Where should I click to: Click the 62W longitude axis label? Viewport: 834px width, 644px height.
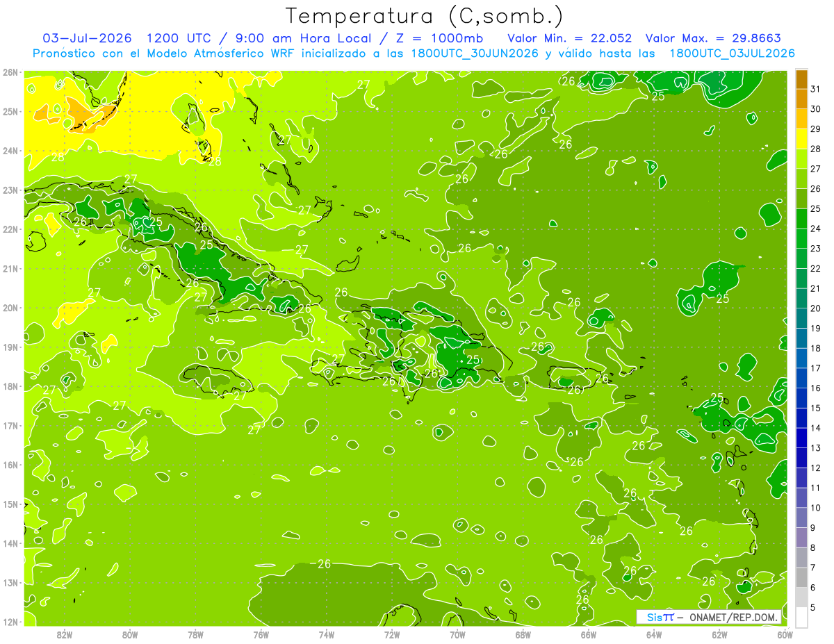coord(719,634)
